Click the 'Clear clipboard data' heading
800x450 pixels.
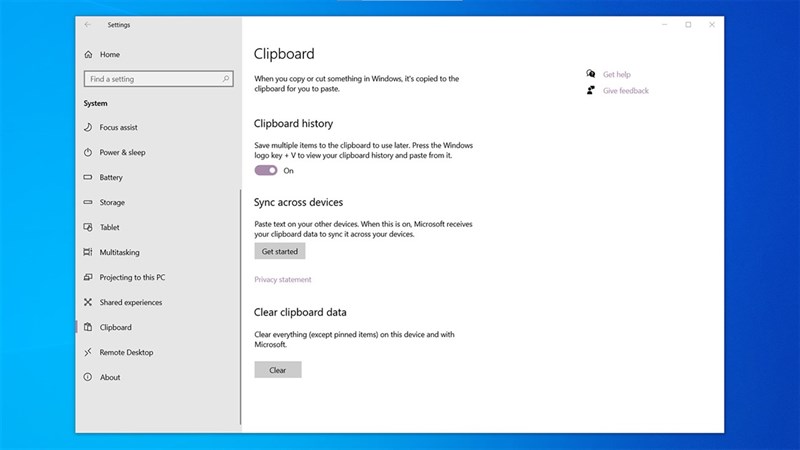(300, 312)
